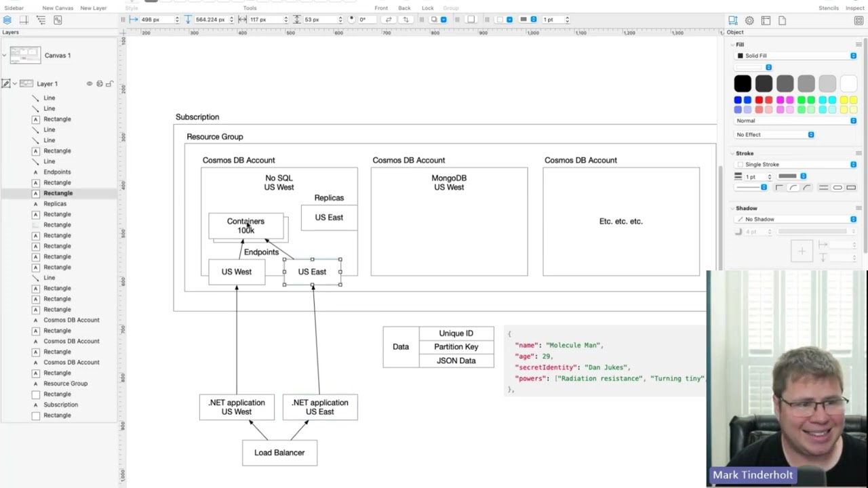Image resolution: width=868 pixels, height=488 pixels.
Task: Open the Properties gear inspector icon
Action: (x=749, y=21)
